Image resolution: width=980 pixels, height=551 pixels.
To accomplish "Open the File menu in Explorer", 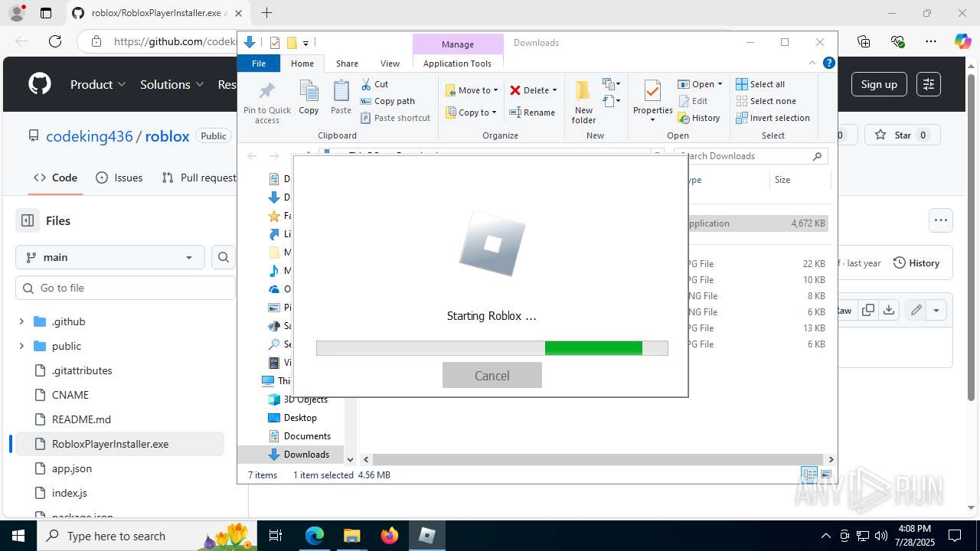I will [x=259, y=64].
